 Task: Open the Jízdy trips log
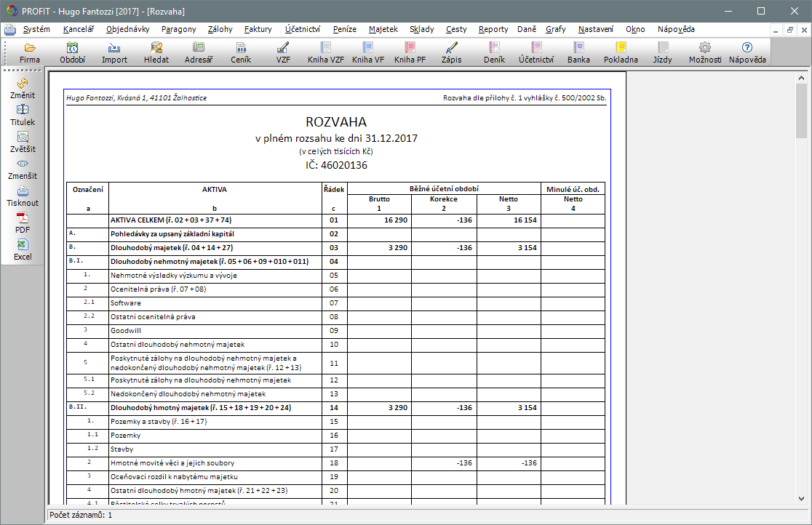(x=662, y=53)
